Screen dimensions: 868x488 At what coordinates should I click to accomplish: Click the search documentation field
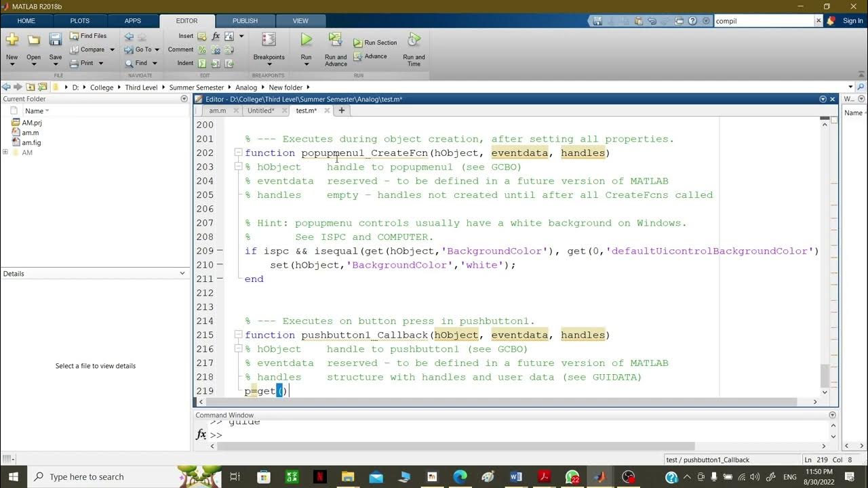[764, 21]
